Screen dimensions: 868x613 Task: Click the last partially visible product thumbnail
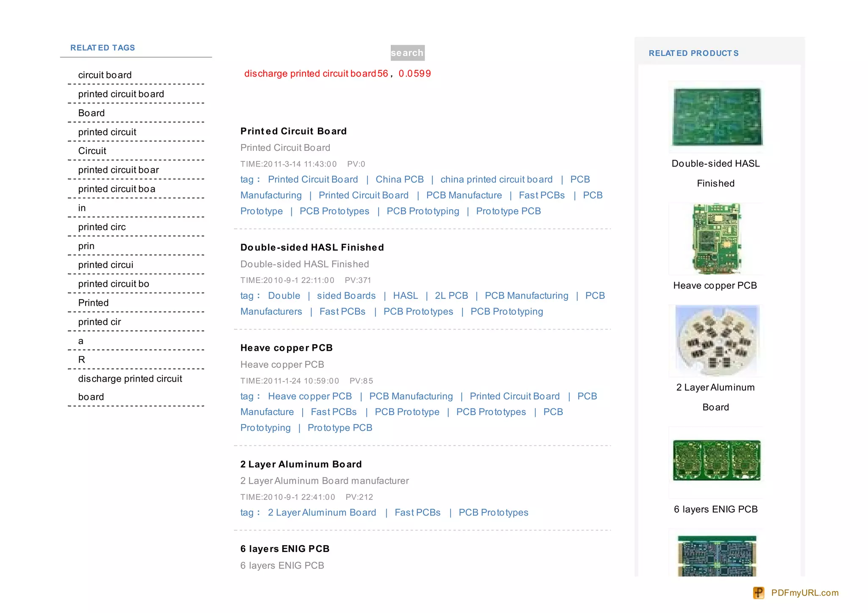coord(716,555)
